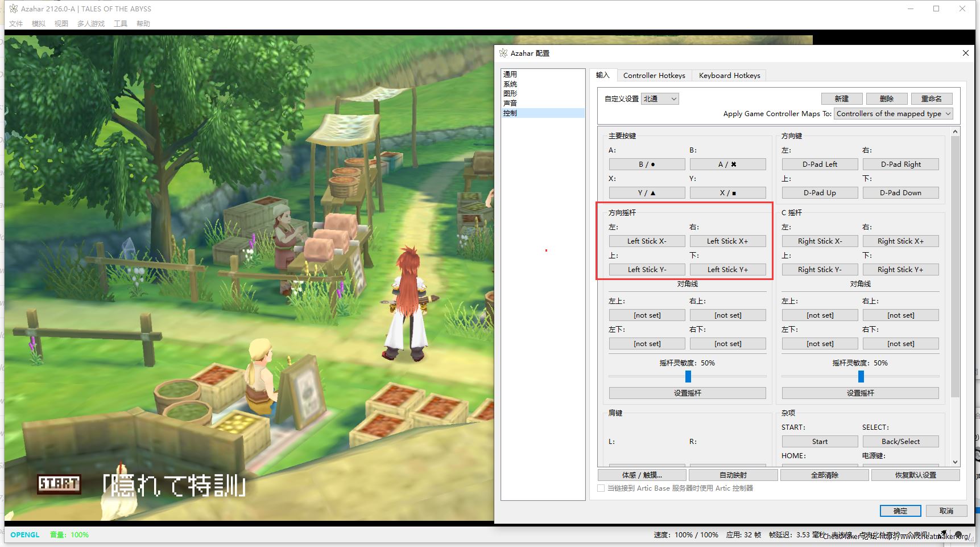The image size is (980, 547).
Task: Select 控制 in the settings category list
Action: click(x=543, y=113)
